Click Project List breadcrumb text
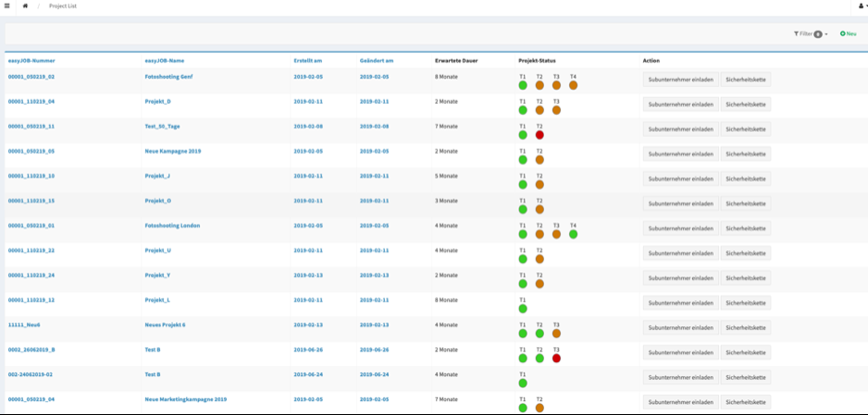Screen dimensions: 868x415 (x=64, y=6)
